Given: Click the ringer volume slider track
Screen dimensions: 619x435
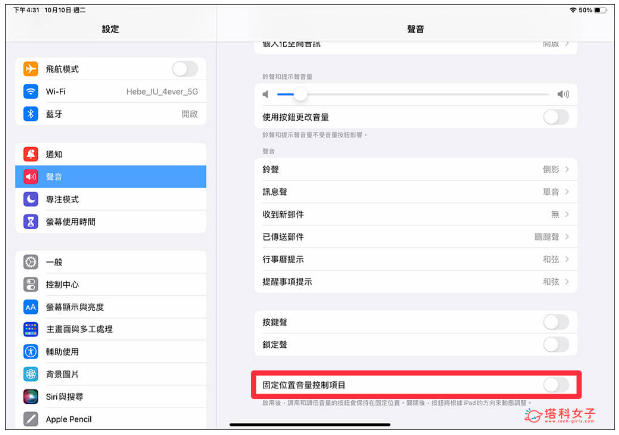Looking at the screenshot, I should [x=420, y=94].
